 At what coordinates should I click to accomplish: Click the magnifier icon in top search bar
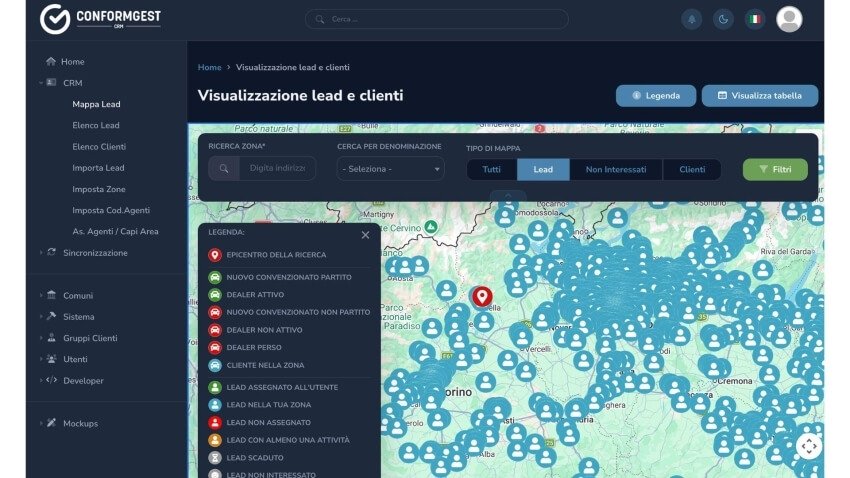click(x=320, y=19)
